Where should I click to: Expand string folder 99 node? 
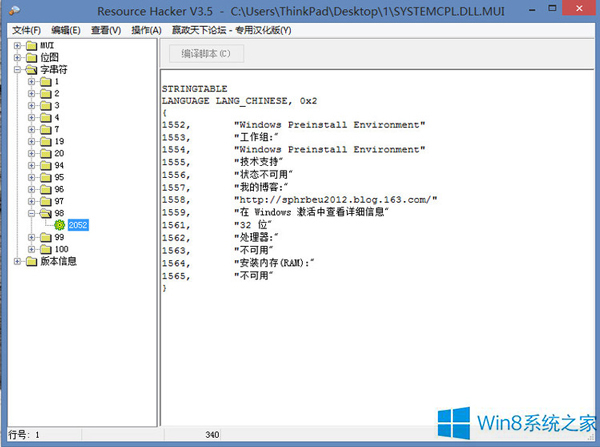pos(31,237)
